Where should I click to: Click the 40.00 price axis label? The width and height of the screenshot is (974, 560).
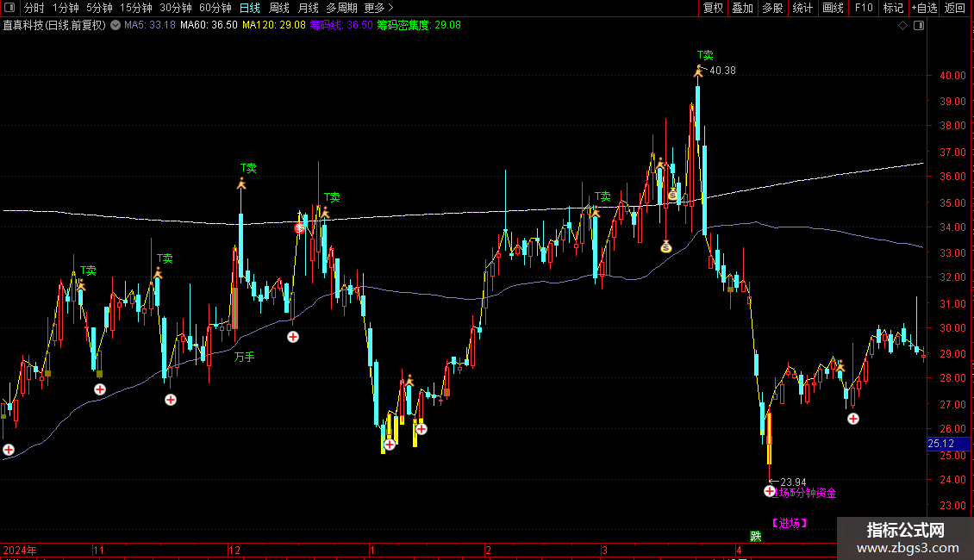point(952,75)
